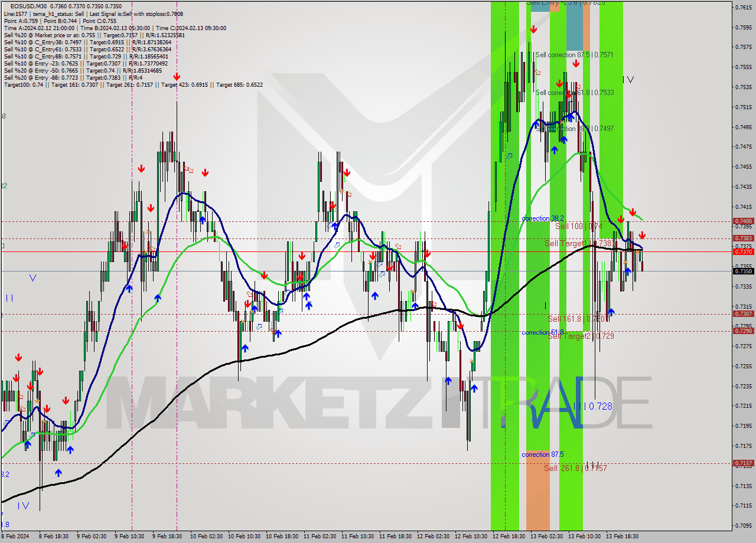Click the topmost red sell arrow near 0.7595
The width and height of the screenshot is (756, 543).
click(534, 29)
